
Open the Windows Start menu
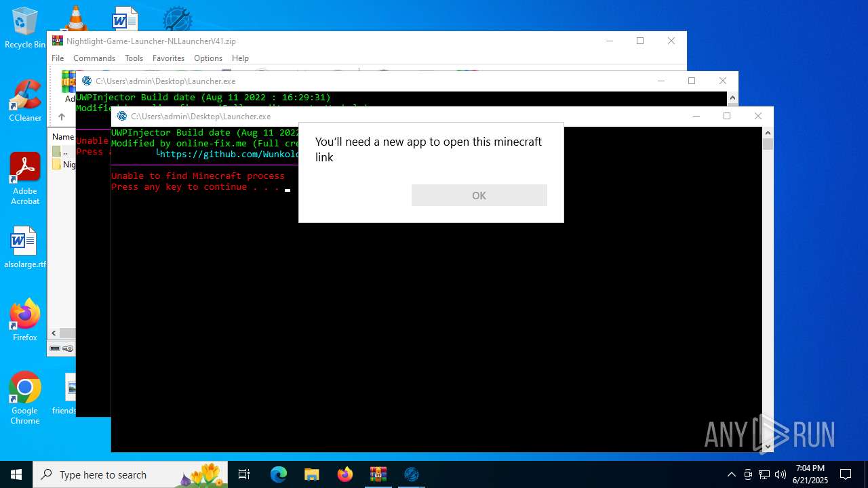coord(16,474)
